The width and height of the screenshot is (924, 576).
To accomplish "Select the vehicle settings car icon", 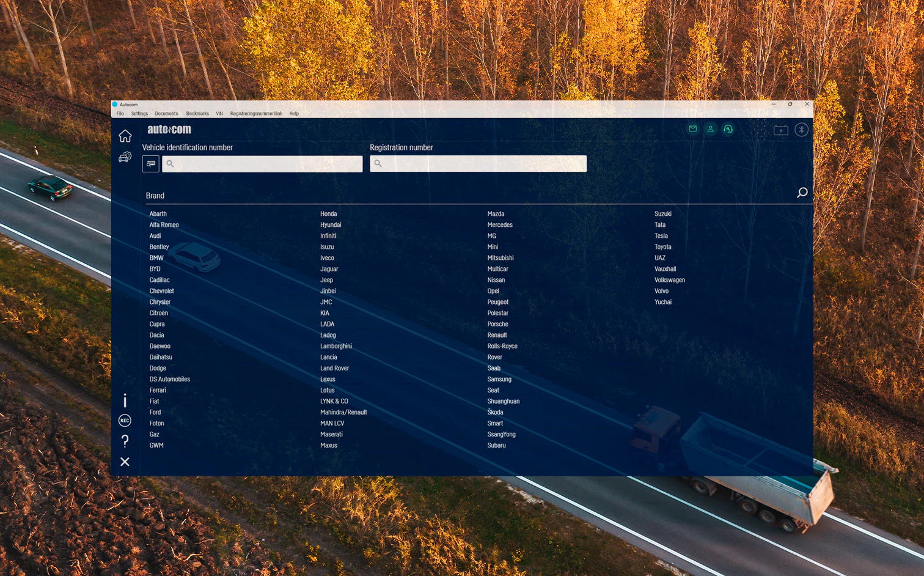I will pos(125,157).
